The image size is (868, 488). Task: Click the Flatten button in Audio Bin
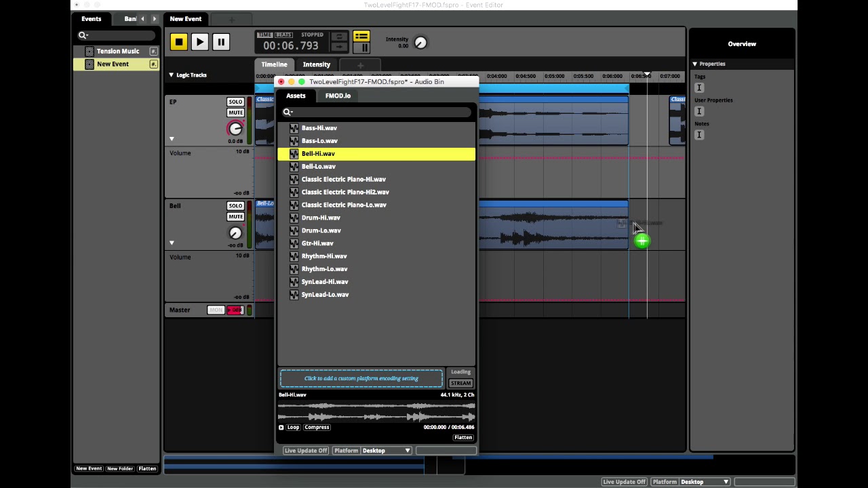[462, 438]
